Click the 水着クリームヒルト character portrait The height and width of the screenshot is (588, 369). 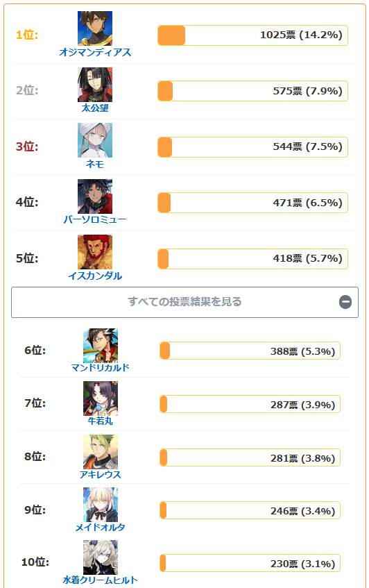101,557
